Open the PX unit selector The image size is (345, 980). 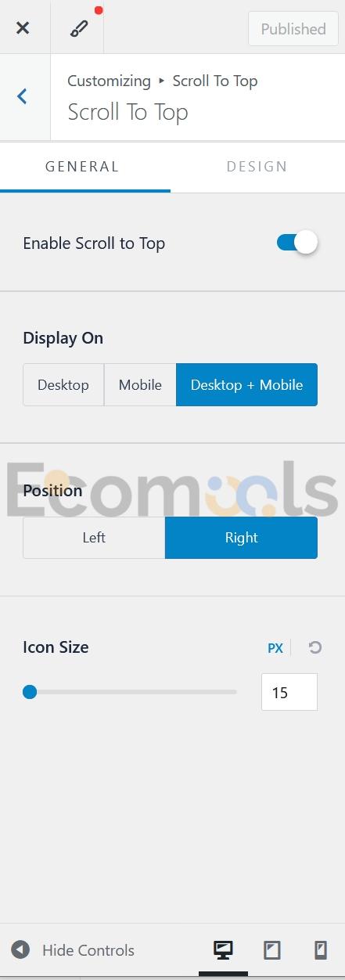pos(275,648)
